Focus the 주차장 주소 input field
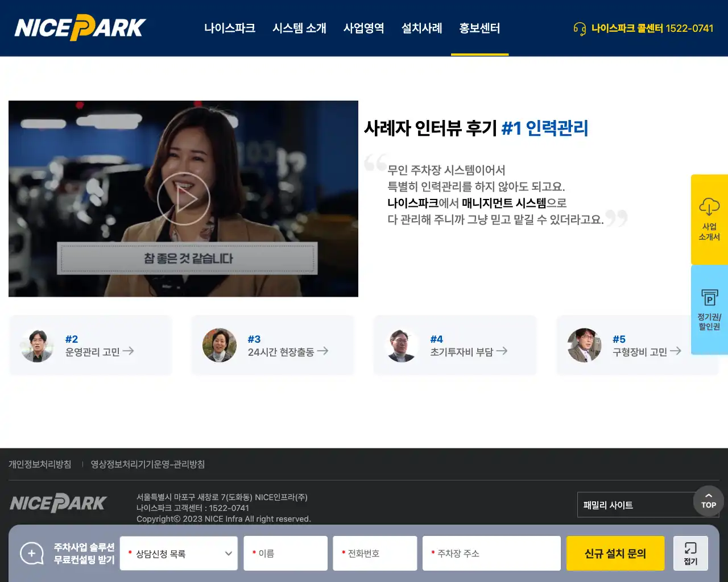The image size is (728, 582). pos(491,553)
